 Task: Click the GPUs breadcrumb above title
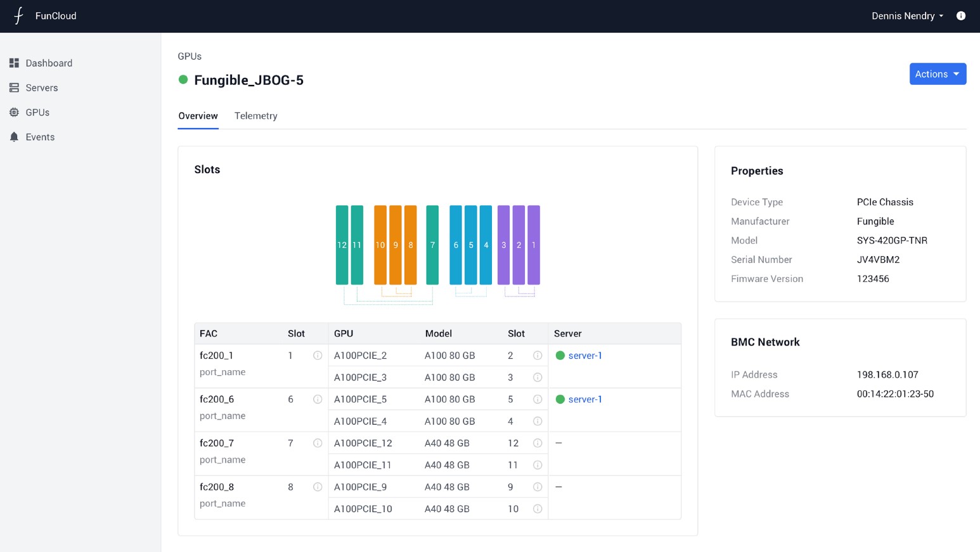click(x=190, y=56)
